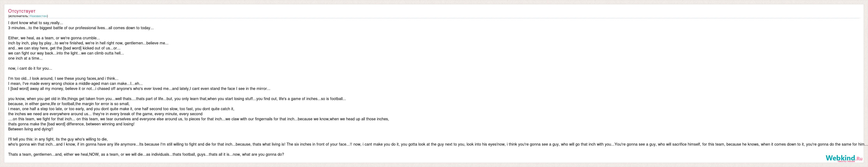Click the label исполнитель beside the artist name
The height and width of the screenshot is (167, 868).
click(x=18, y=16)
